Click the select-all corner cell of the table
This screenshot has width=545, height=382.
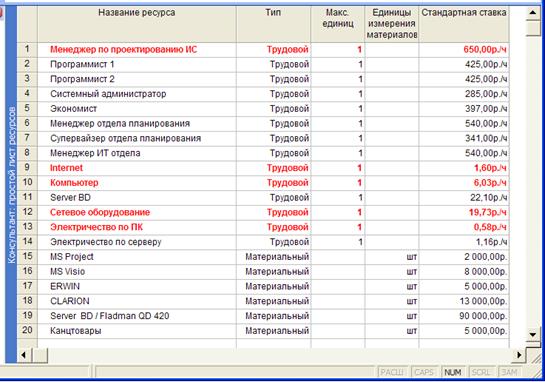coord(27,24)
